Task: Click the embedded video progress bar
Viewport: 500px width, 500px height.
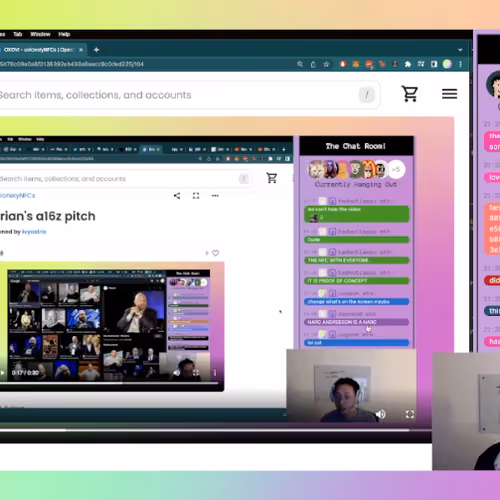Action: [x=109, y=383]
